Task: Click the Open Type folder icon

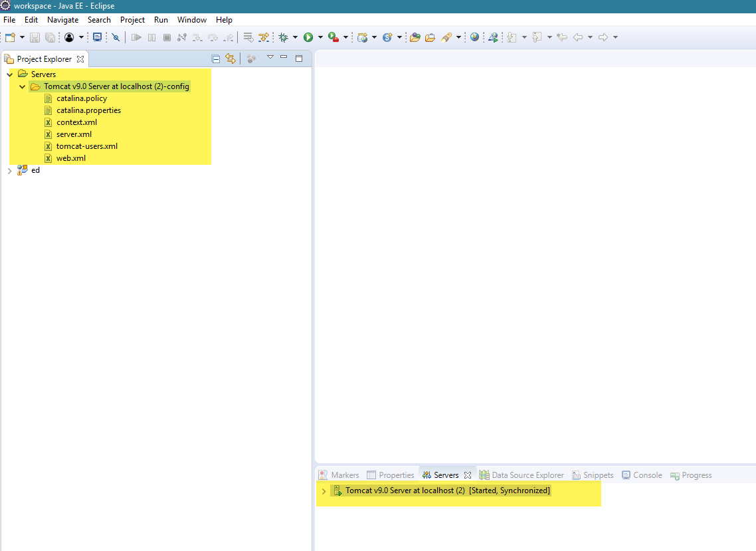Action: [x=415, y=37]
